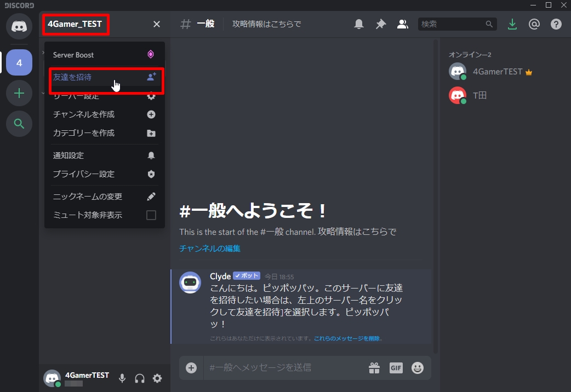The height and width of the screenshot is (392, 571).
Task: Open server discovery search icon
Action: point(19,124)
